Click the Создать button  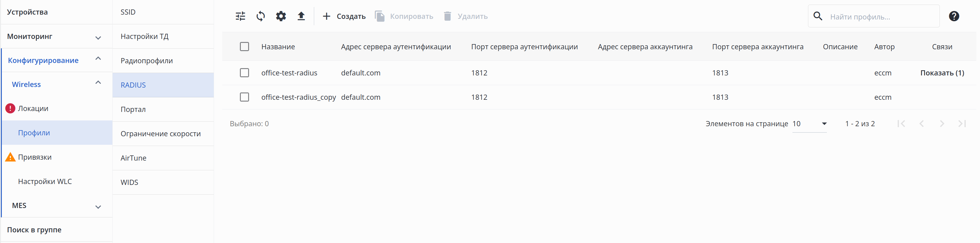(344, 16)
